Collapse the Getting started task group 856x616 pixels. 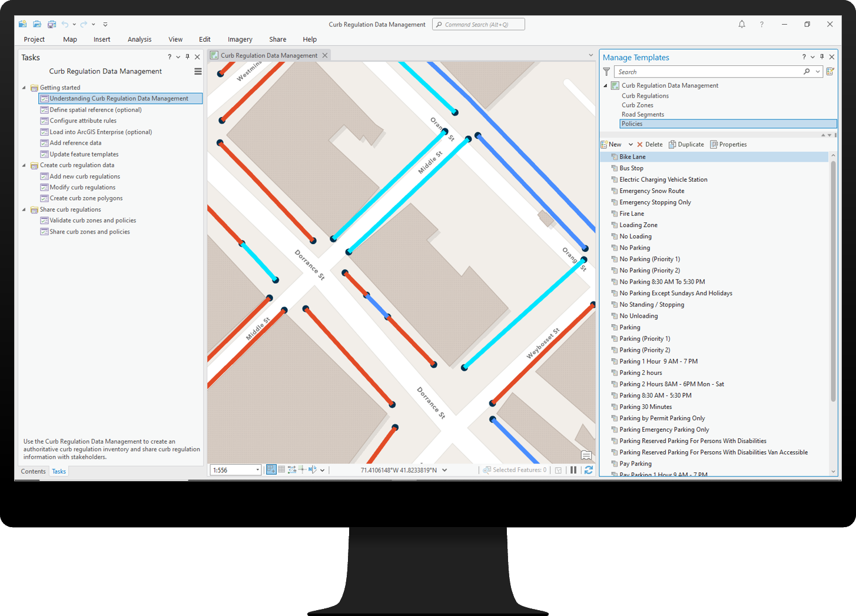(24, 87)
